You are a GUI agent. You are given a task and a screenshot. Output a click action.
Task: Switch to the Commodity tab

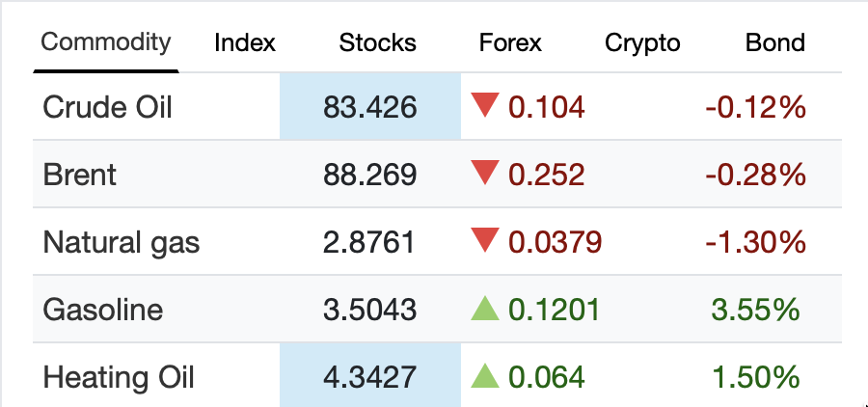[x=106, y=42]
